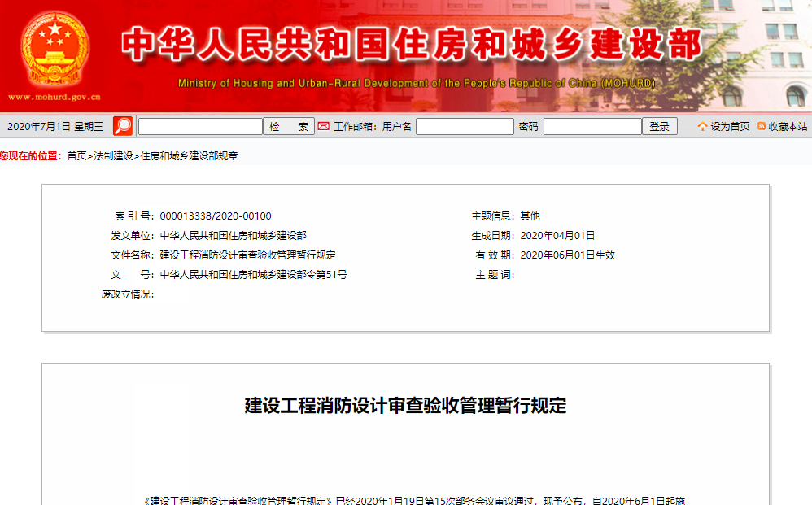Open 住房和城乡建设部规章 breadcrumb link
The width and height of the screenshot is (812, 505).
pos(189,156)
